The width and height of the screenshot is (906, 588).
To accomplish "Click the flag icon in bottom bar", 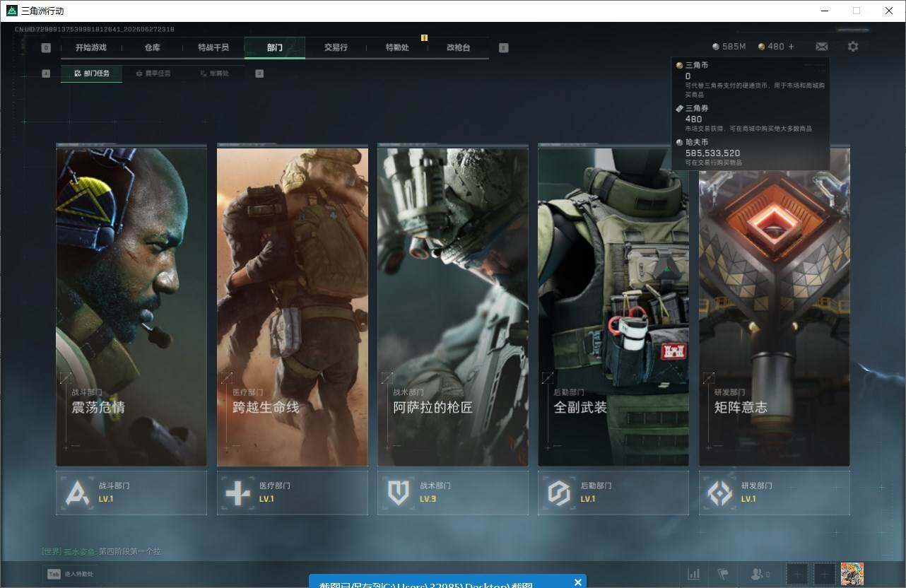I will click(722, 574).
